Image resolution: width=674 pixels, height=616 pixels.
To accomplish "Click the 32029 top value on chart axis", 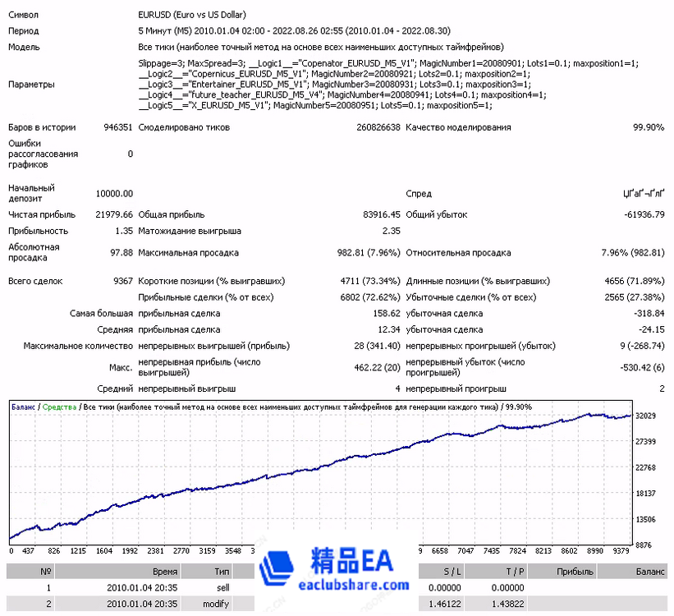I will (648, 416).
